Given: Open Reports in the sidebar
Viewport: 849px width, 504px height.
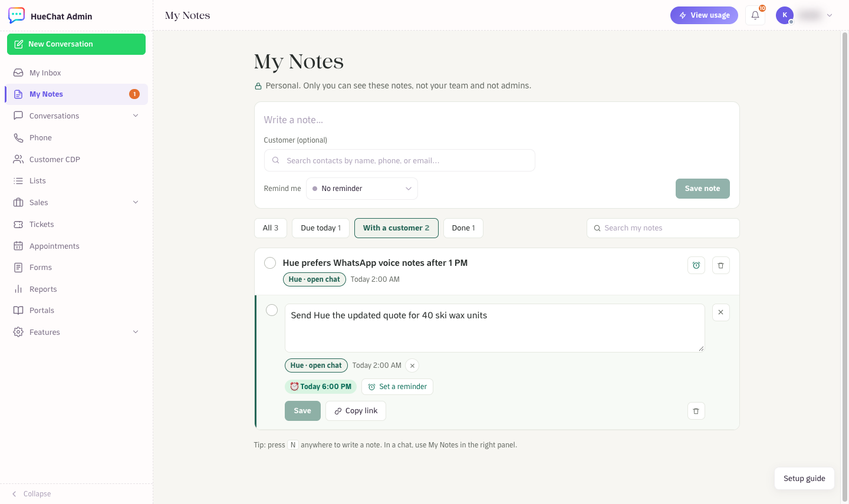Looking at the screenshot, I should coord(76,289).
